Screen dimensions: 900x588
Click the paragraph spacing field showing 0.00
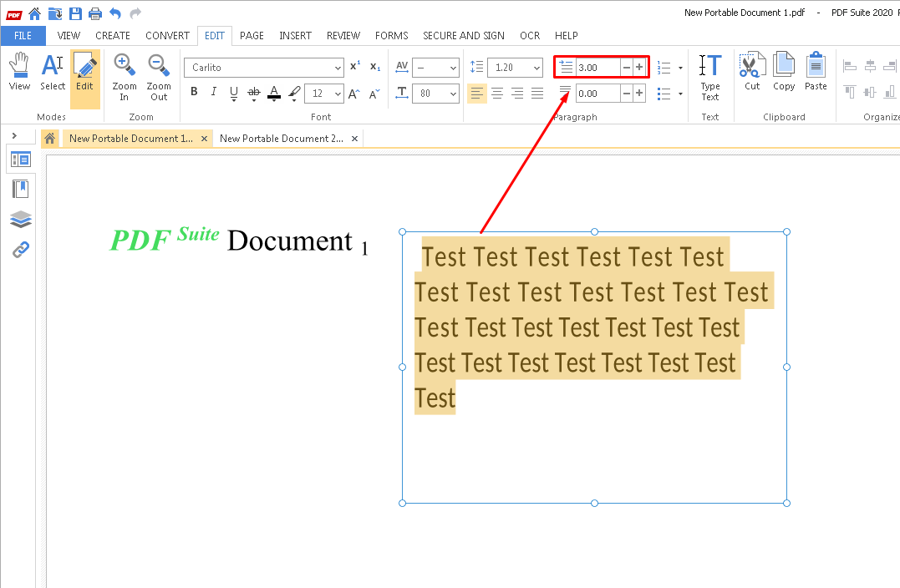point(597,94)
